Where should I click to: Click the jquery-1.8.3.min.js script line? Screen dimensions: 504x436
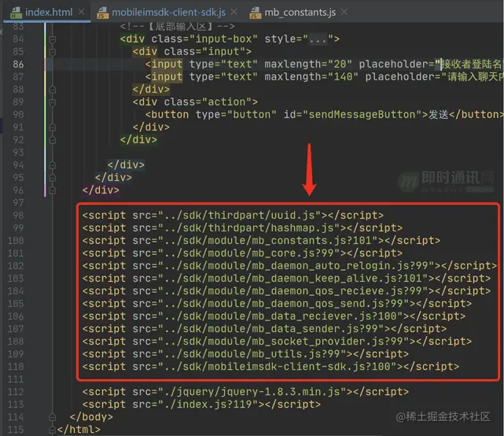pos(245,392)
